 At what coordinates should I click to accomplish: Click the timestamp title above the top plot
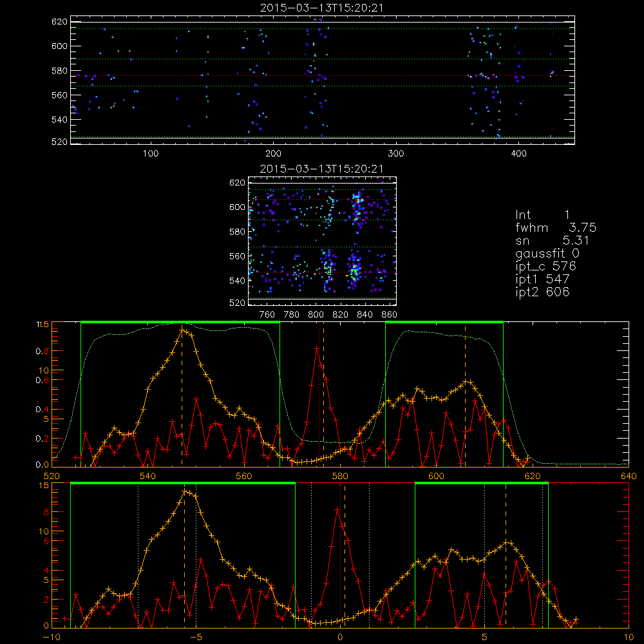point(322,8)
